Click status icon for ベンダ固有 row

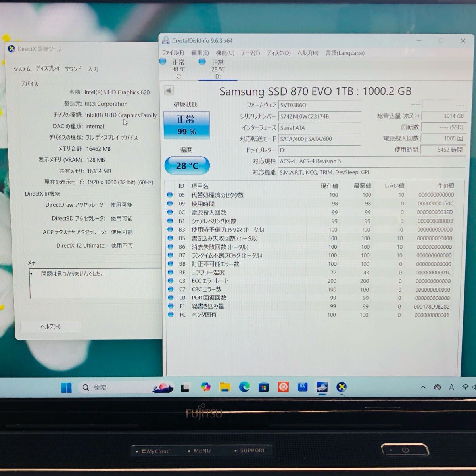coord(171,315)
